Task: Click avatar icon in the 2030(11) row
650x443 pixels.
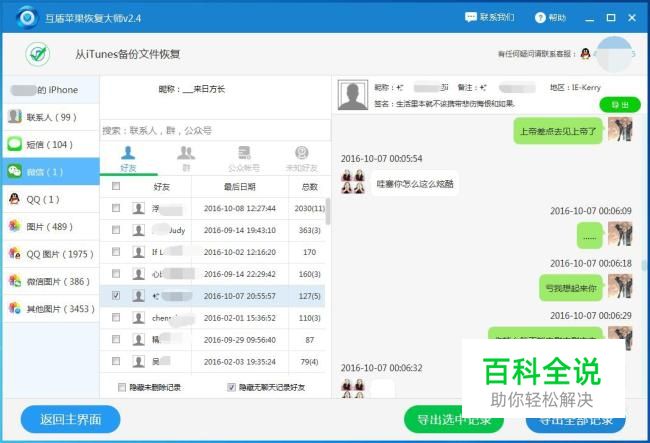Action: (138, 208)
